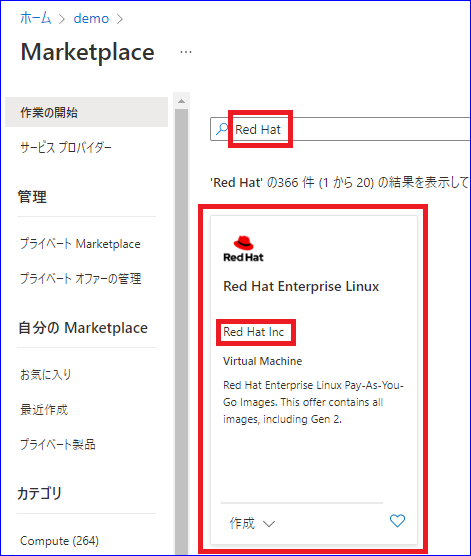Viewport: 471px width, 556px height.
Task: Show お気に入り items
Action: click(x=46, y=374)
